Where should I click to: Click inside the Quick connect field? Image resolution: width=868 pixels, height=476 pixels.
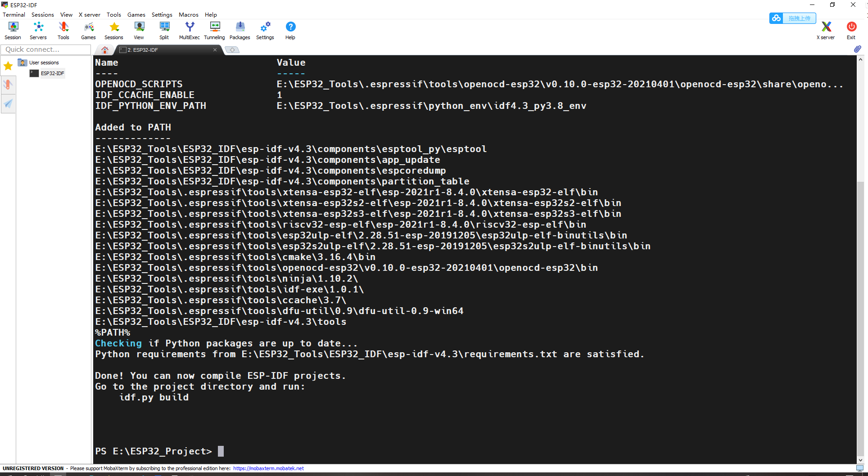point(45,49)
